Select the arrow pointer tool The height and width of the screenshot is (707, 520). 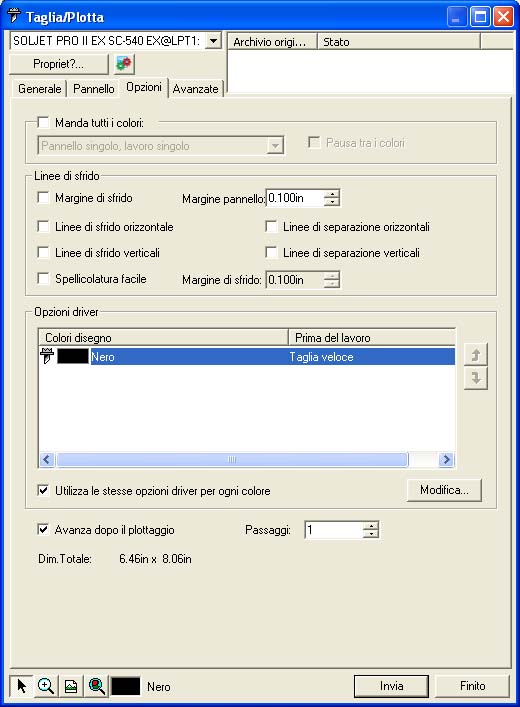22,686
